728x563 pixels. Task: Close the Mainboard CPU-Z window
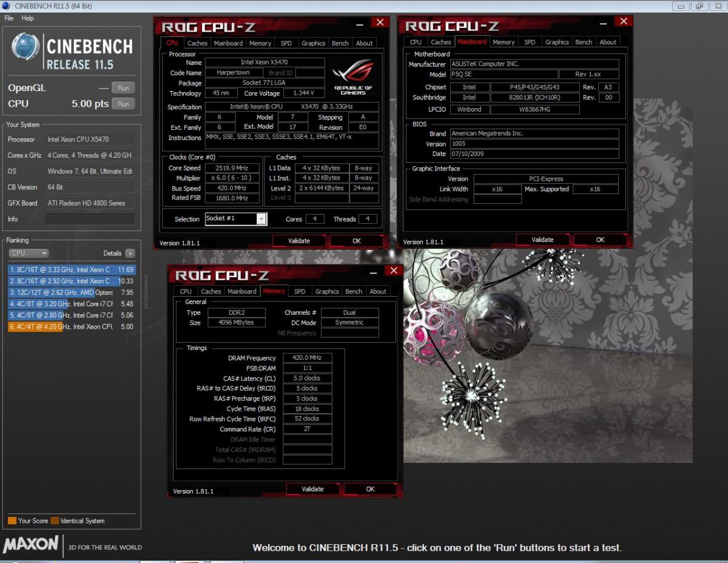[623, 21]
